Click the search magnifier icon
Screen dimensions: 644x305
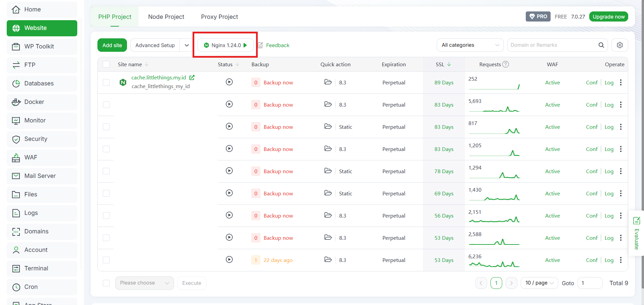coord(601,45)
